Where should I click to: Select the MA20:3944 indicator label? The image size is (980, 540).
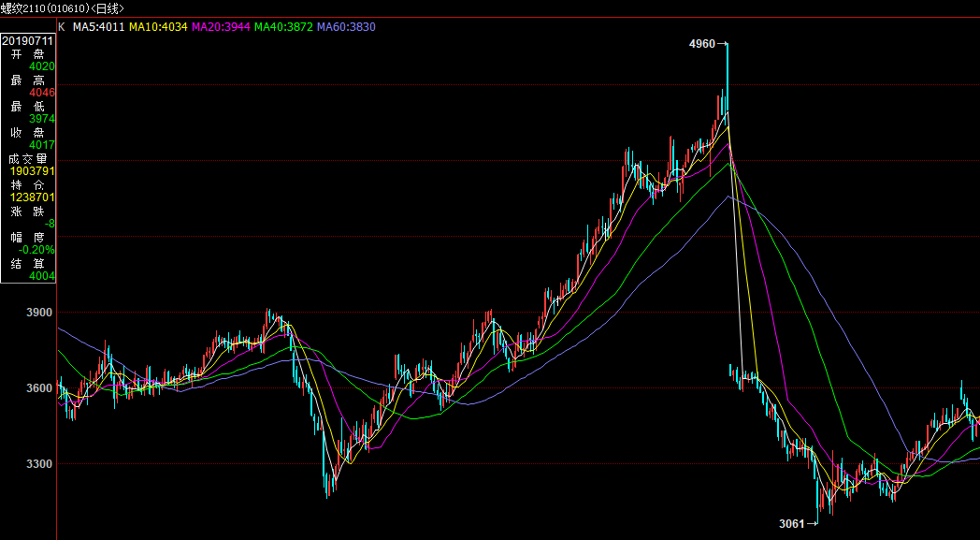[222, 27]
